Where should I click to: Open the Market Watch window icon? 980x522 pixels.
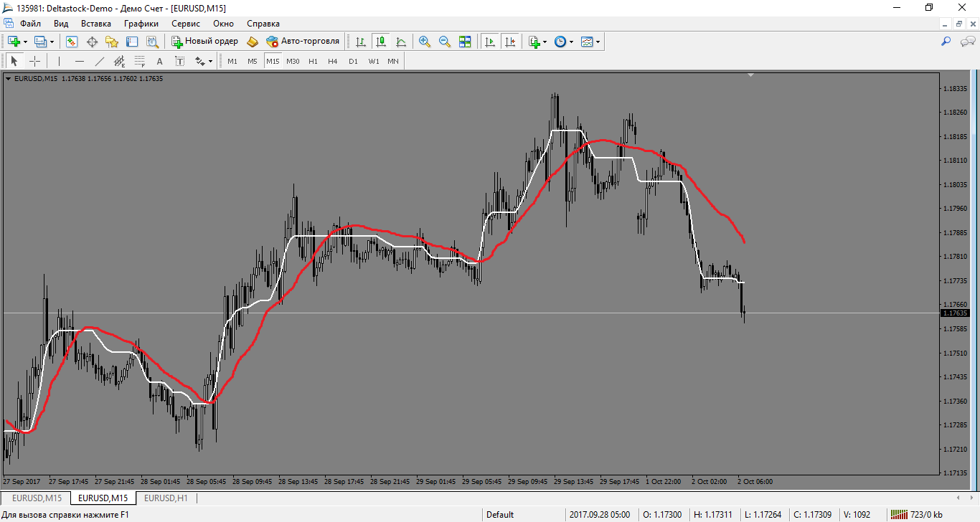tap(72, 42)
